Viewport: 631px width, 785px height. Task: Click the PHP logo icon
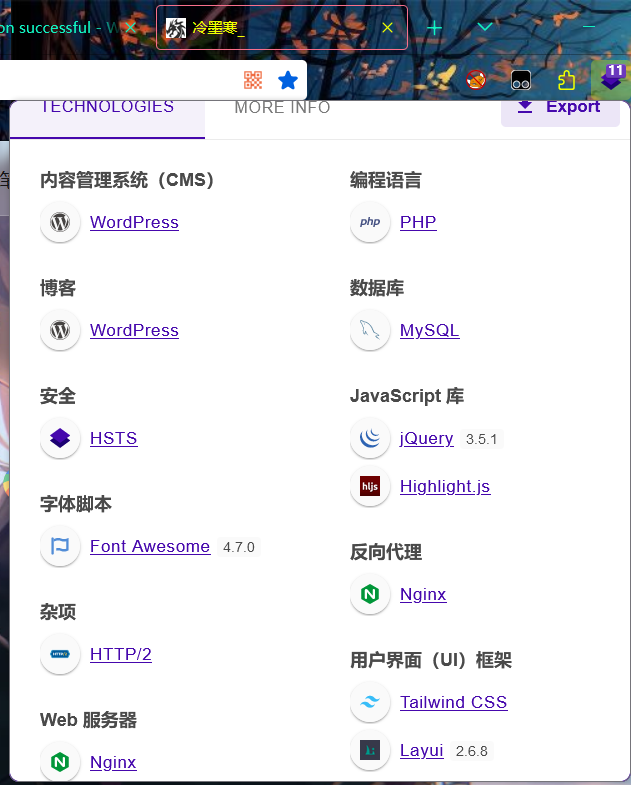point(370,222)
